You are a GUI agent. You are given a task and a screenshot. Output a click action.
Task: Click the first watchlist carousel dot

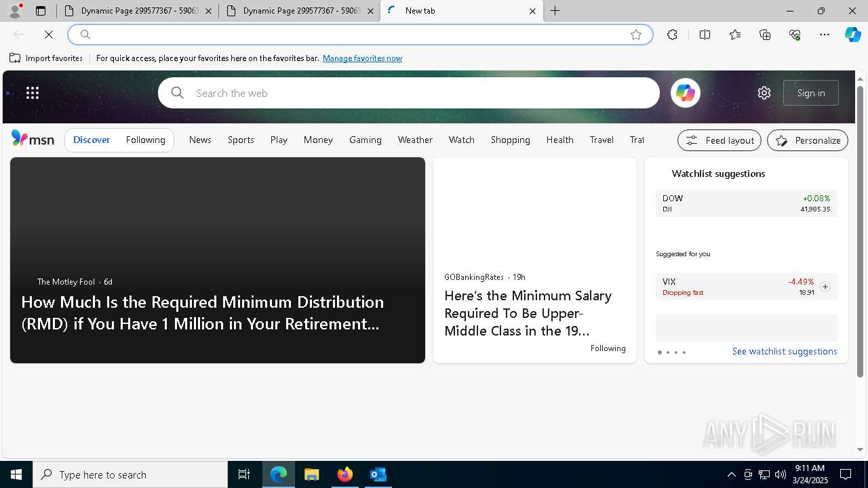click(x=660, y=352)
